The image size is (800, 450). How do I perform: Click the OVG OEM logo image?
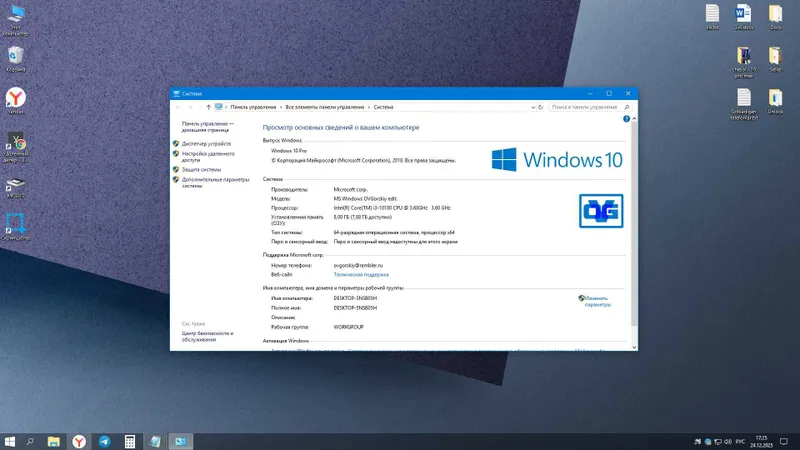(x=601, y=211)
